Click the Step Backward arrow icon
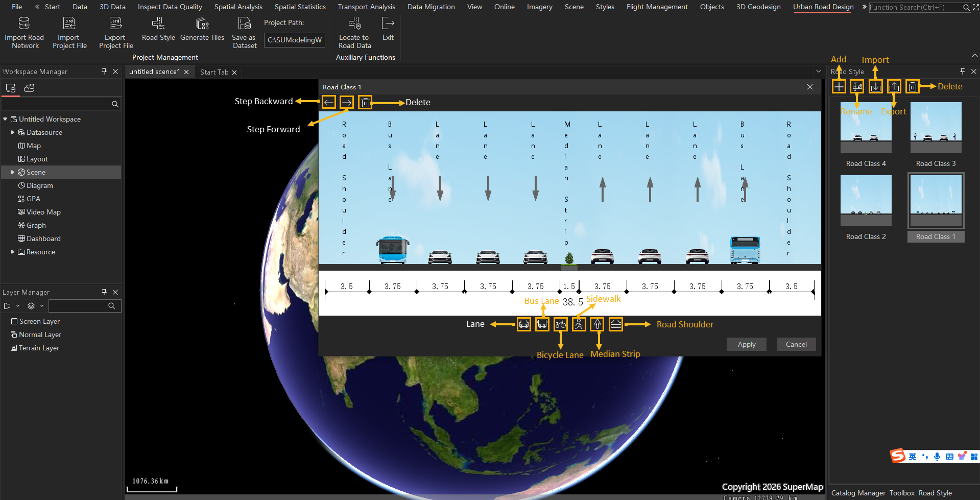This screenshot has width=980, height=500. pos(329,102)
